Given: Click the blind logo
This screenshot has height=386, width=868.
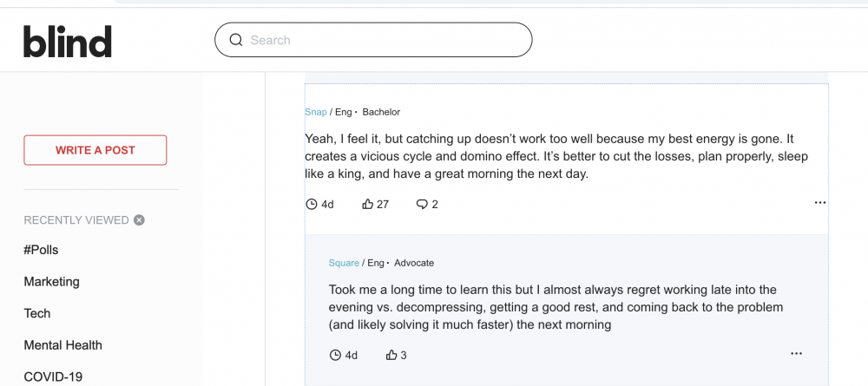Looking at the screenshot, I should pos(68,41).
